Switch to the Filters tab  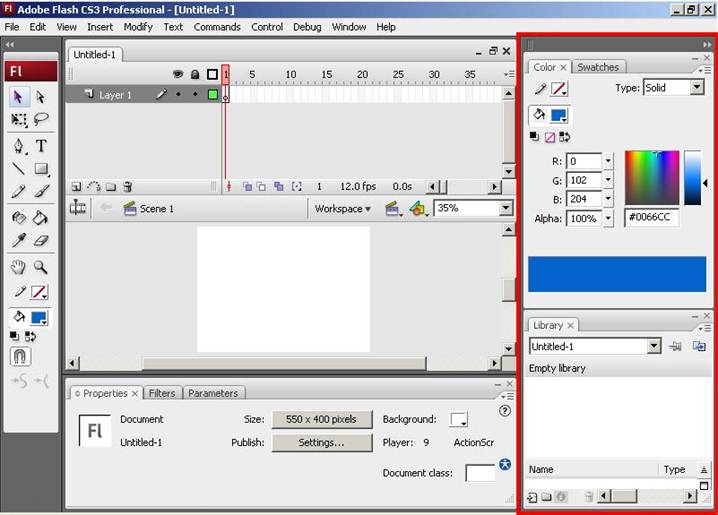(162, 393)
